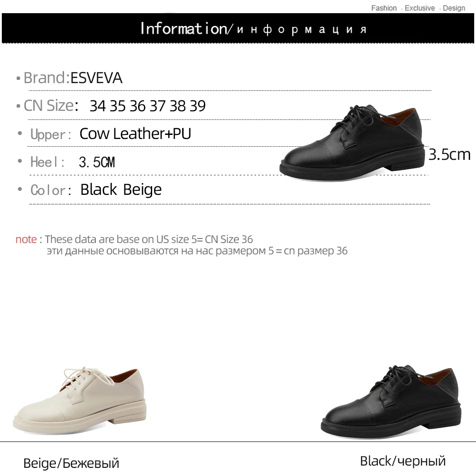Click the Upper label text

point(50,134)
